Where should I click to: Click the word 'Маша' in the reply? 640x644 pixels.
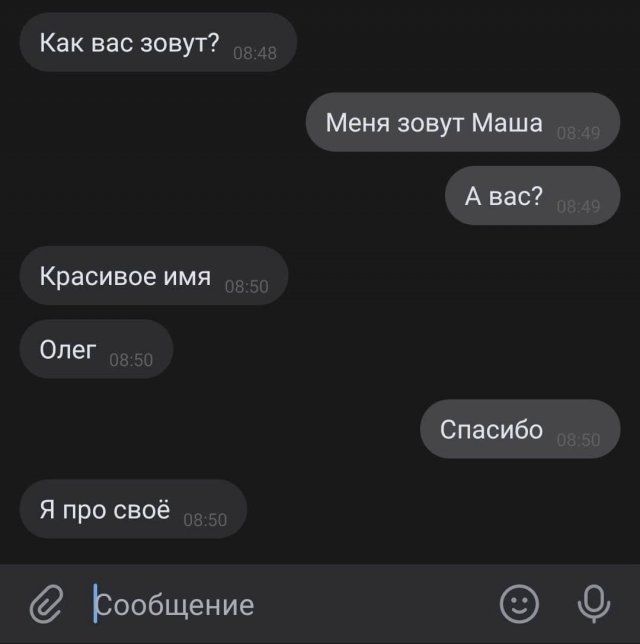(x=507, y=122)
